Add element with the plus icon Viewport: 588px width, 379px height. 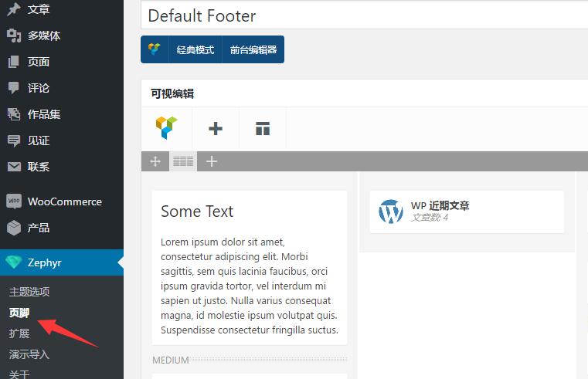click(x=216, y=128)
